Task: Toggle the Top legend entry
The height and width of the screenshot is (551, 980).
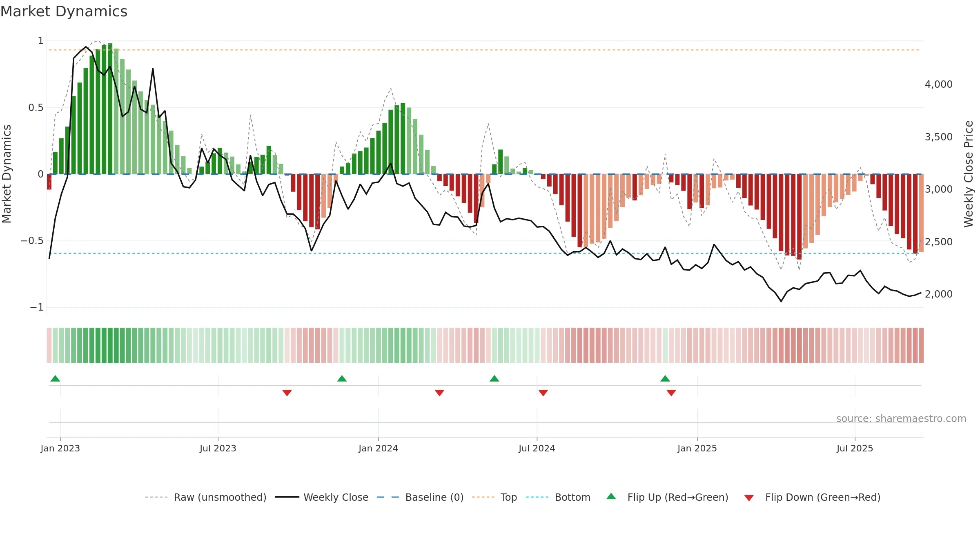Action: (494, 497)
